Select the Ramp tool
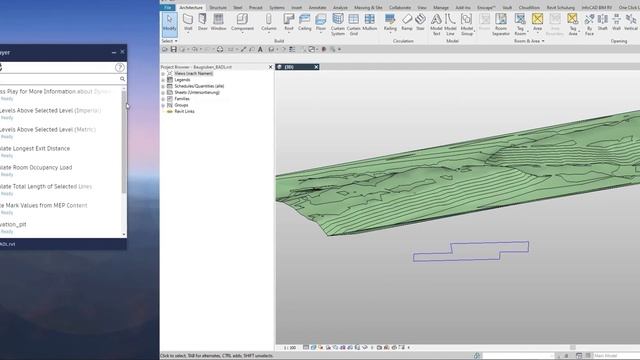The image size is (640, 360). 407,22
